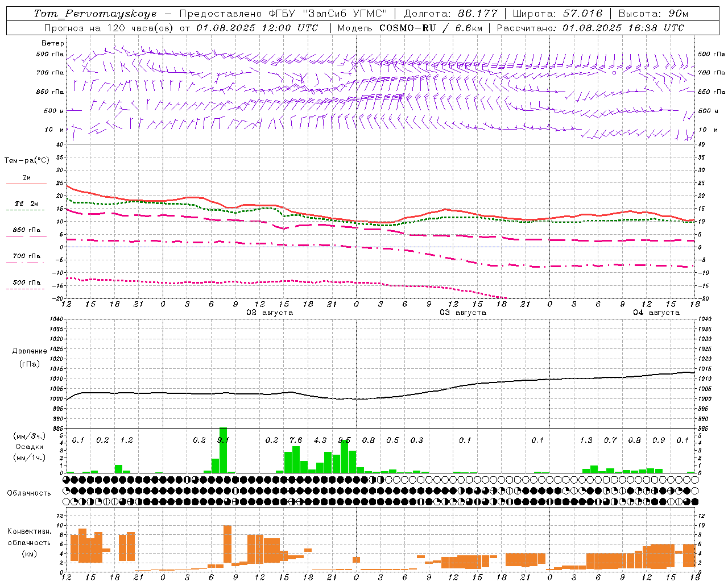This screenshot has height=582, width=728.
Task: Click the precipitation value '0.9'
Action: (659, 440)
